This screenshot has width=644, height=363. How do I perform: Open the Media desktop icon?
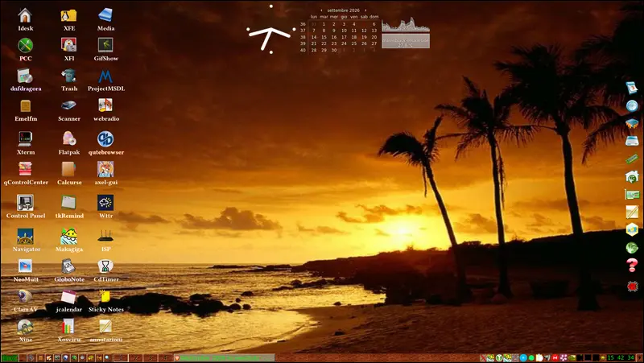105,15
